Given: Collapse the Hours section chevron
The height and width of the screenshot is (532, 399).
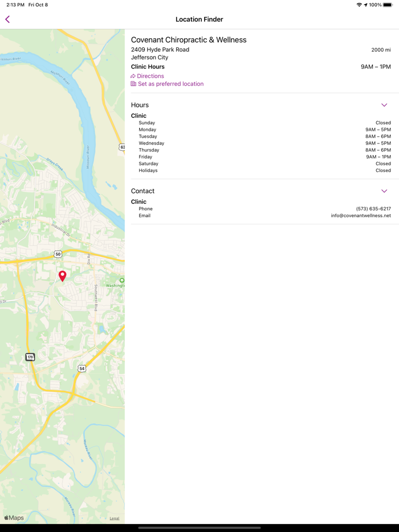Looking at the screenshot, I should pyautogui.click(x=384, y=105).
